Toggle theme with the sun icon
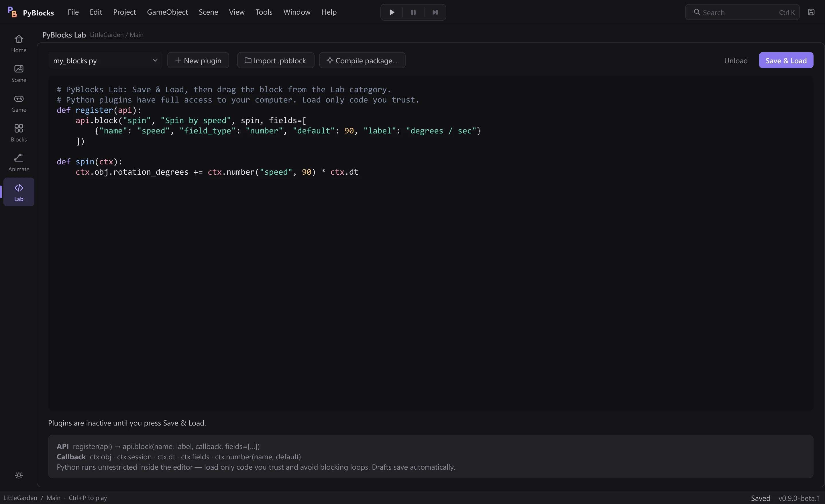 pyautogui.click(x=19, y=475)
